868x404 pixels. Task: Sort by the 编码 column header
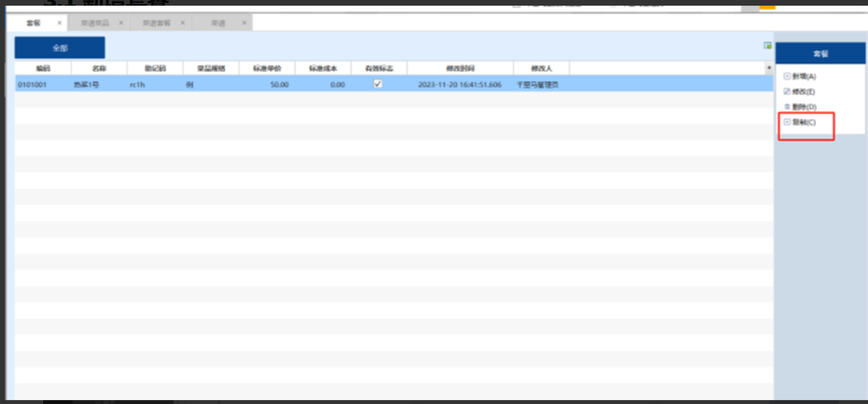(x=42, y=69)
